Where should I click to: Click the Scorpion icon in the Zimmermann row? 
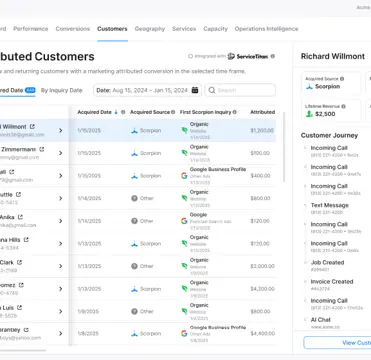click(x=134, y=153)
